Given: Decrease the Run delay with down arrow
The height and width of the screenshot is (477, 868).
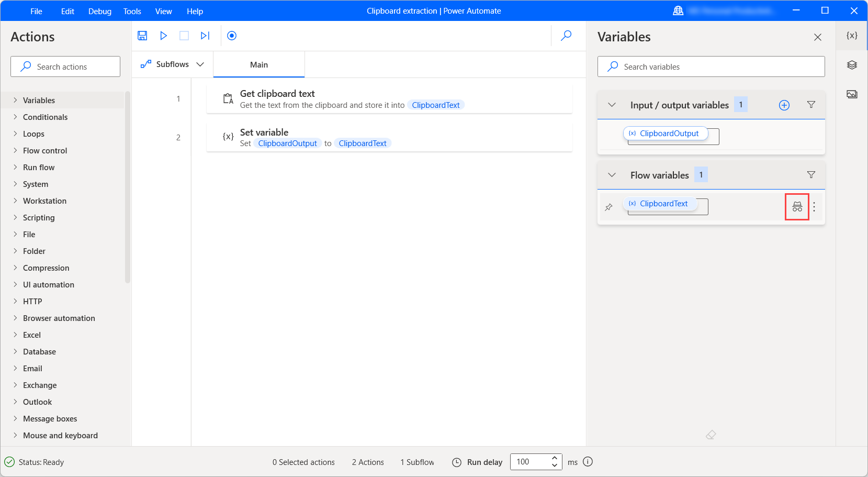Looking at the screenshot, I should pos(554,465).
